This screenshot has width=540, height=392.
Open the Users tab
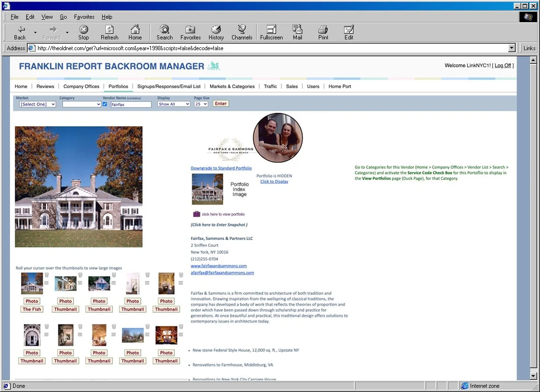313,86
